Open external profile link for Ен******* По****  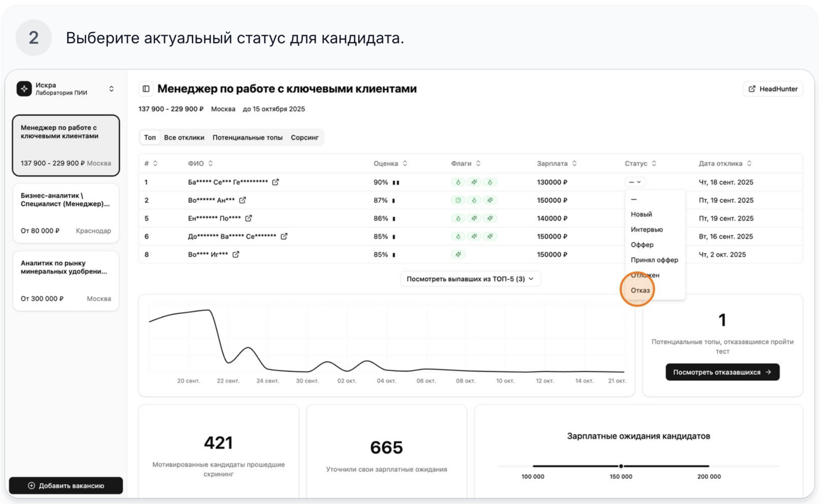[248, 218]
